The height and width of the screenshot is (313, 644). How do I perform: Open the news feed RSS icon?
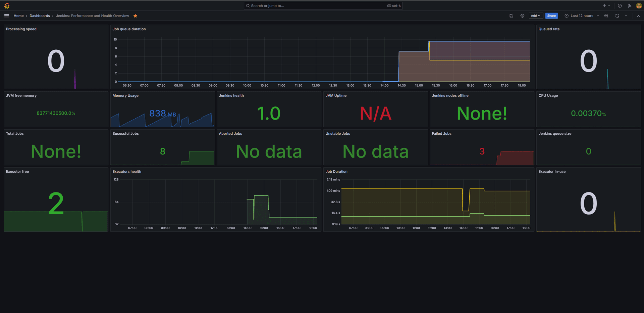(x=629, y=6)
